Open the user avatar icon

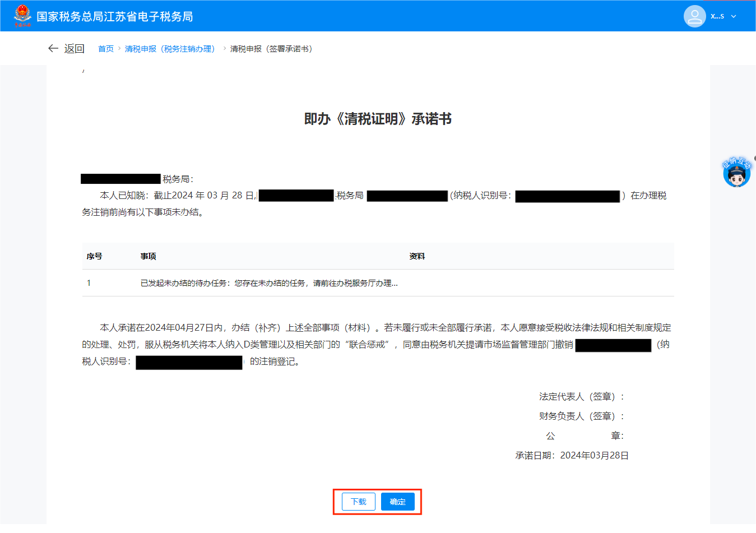pyautogui.click(x=694, y=16)
